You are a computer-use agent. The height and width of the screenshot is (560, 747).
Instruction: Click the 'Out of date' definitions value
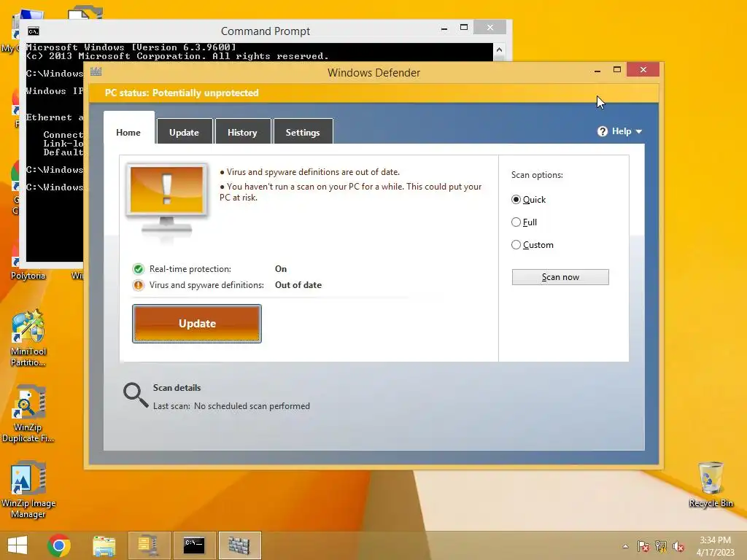click(298, 285)
